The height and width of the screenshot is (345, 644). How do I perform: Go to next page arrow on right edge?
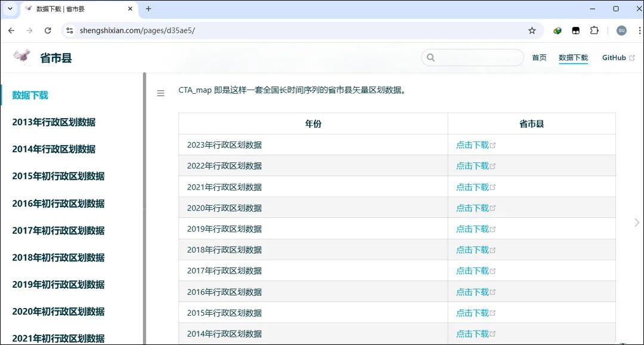[x=637, y=223]
